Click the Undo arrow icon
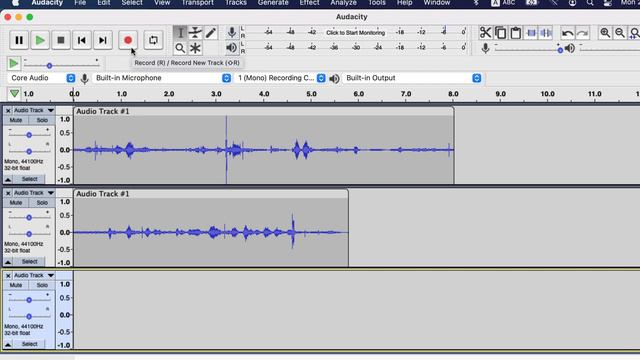This screenshot has height=360, width=640. (x=567, y=33)
